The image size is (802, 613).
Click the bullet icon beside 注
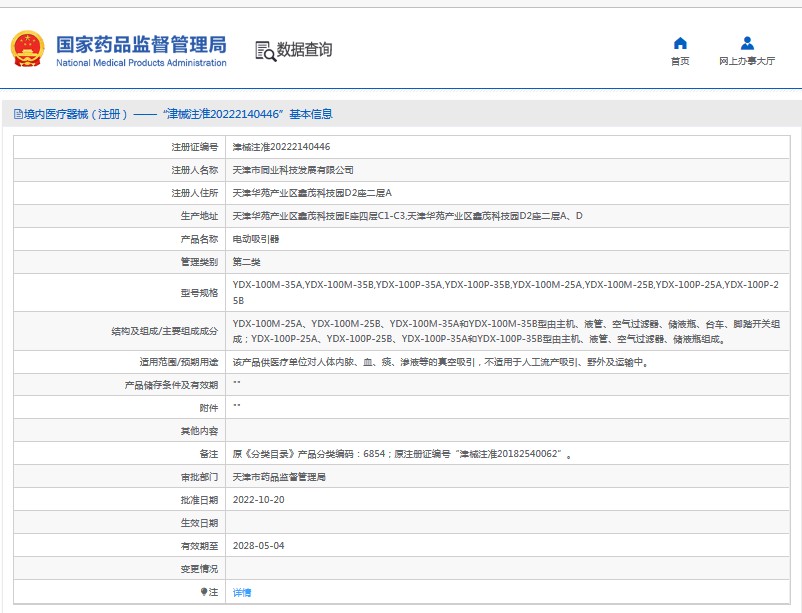tap(205, 592)
